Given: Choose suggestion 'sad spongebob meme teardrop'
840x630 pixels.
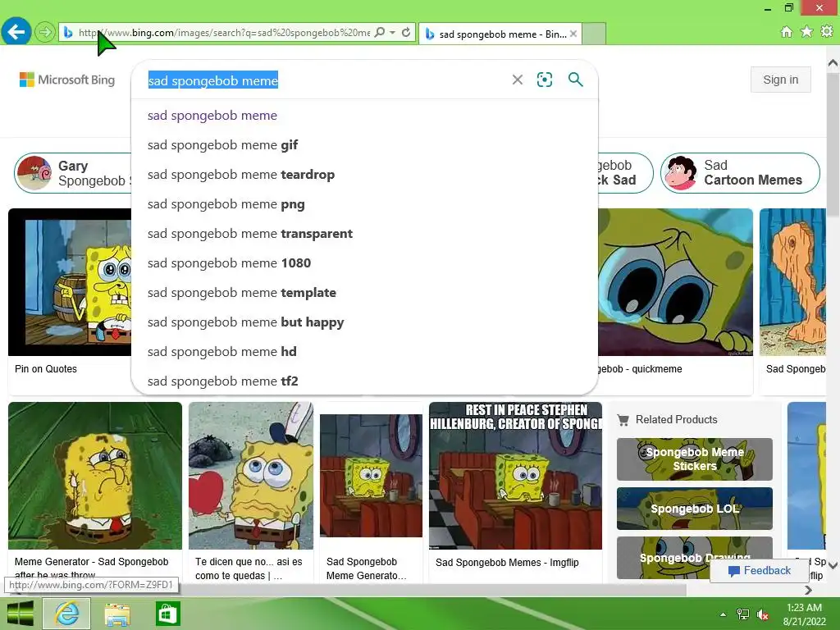Looking at the screenshot, I should (x=364, y=175).
